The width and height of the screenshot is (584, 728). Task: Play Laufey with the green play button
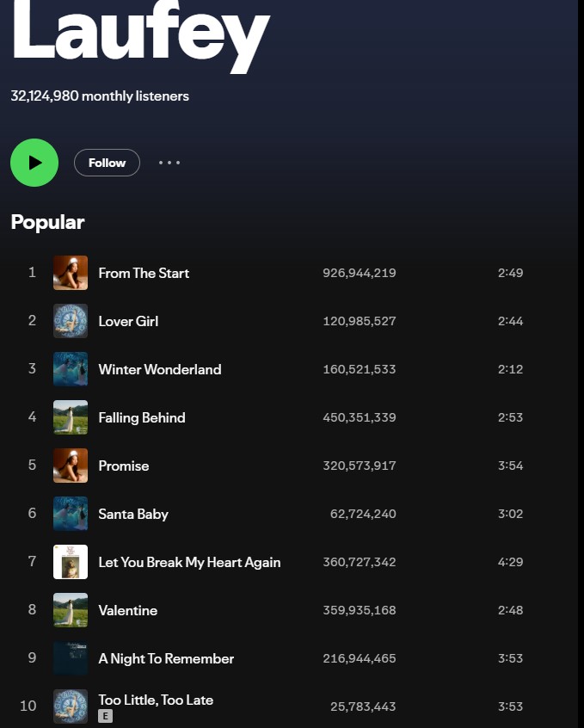pos(34,163)
